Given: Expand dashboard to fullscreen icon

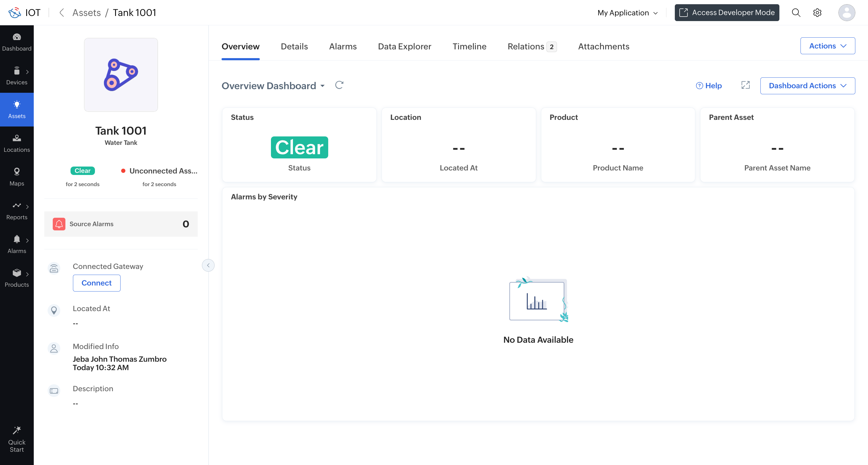Looking at the screenshot, I should tap(745, 85).
